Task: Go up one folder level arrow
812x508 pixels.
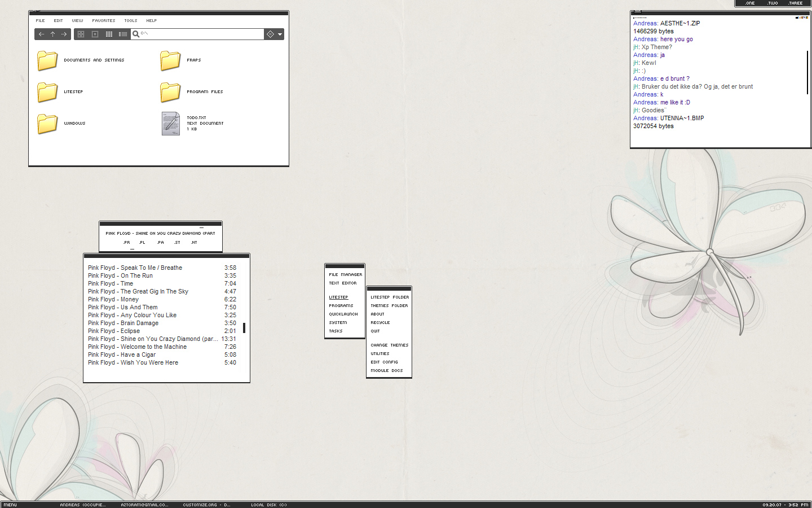Action: 52,34
